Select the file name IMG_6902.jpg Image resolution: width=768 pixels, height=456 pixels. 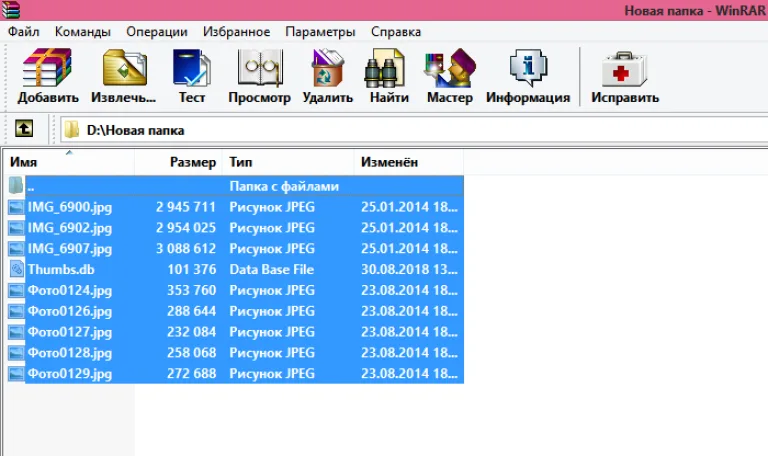70,228
